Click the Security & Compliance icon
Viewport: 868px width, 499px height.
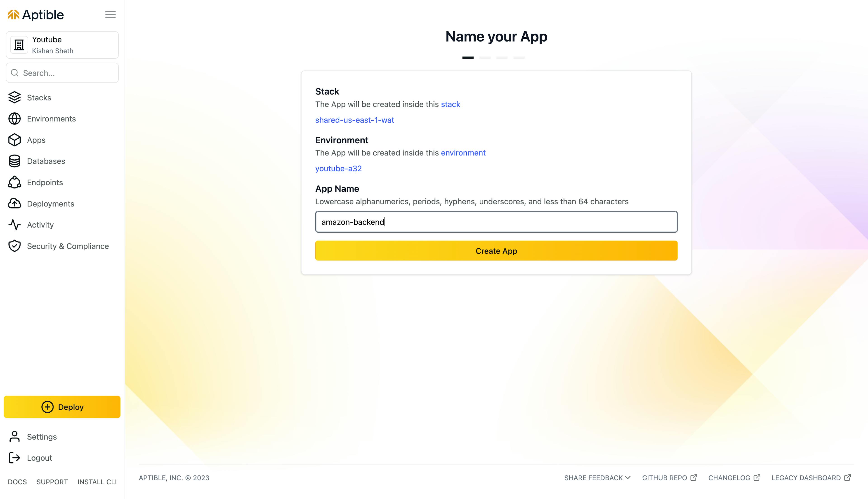[x=15, y=246]
